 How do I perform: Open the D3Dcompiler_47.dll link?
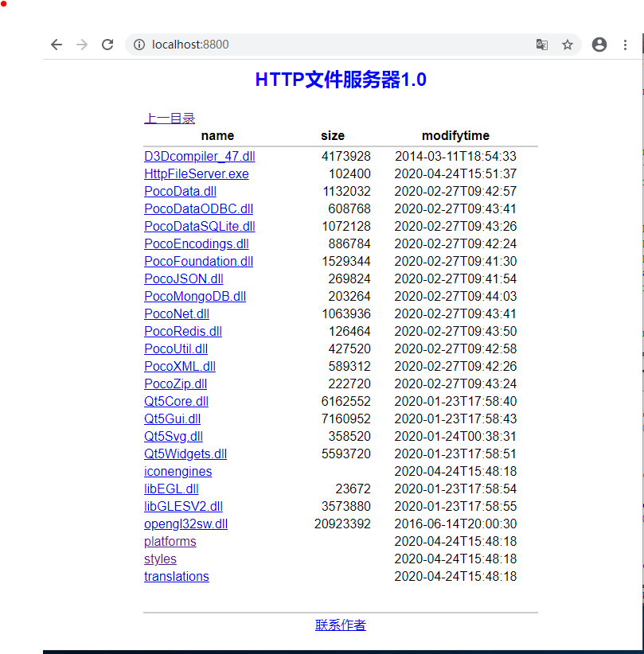(x=199, y=156)
